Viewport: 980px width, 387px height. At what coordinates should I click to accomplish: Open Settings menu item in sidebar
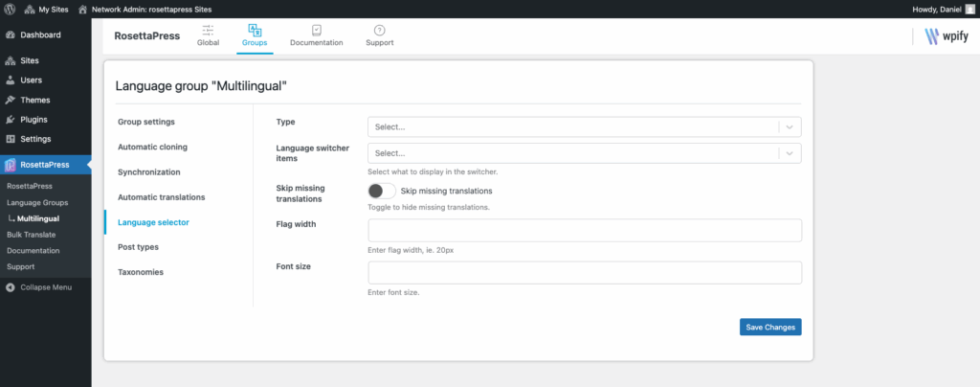[x=35, y=139]
